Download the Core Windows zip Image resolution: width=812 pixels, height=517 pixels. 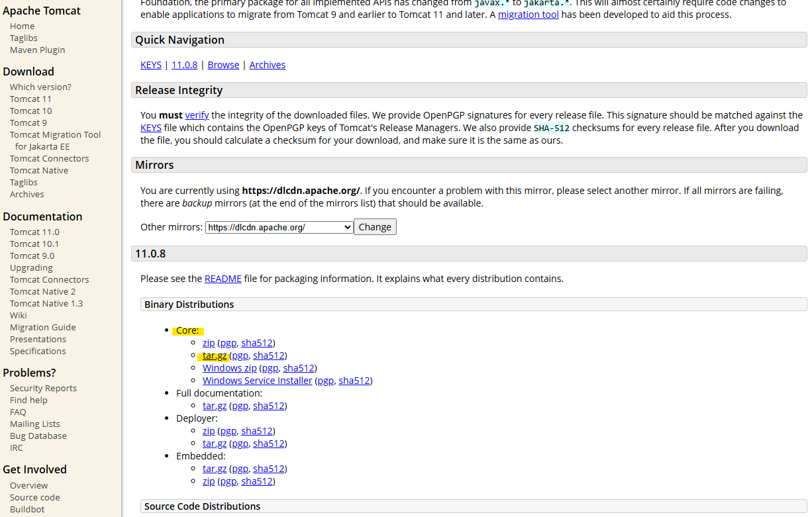(x=230, y=368)
